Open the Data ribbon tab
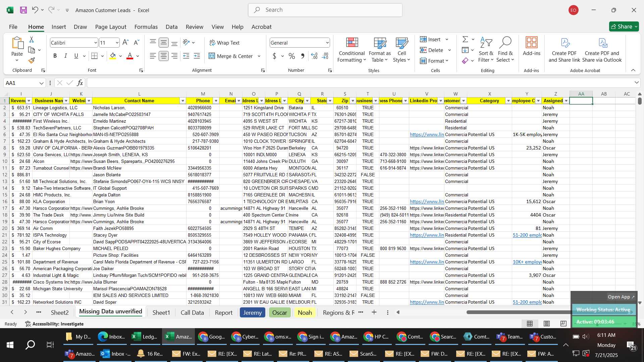 pyautogui.click(x=171, y=27)
